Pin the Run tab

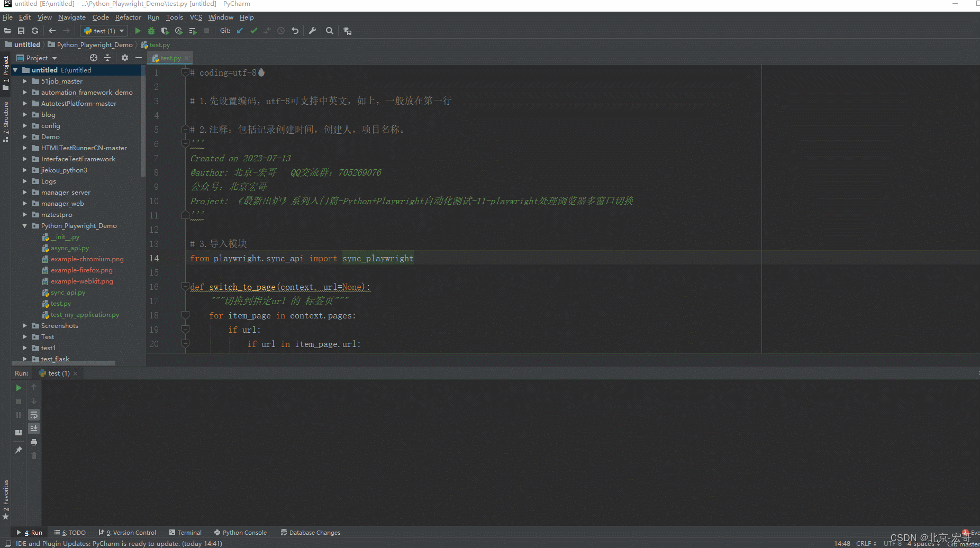[19, 449]
